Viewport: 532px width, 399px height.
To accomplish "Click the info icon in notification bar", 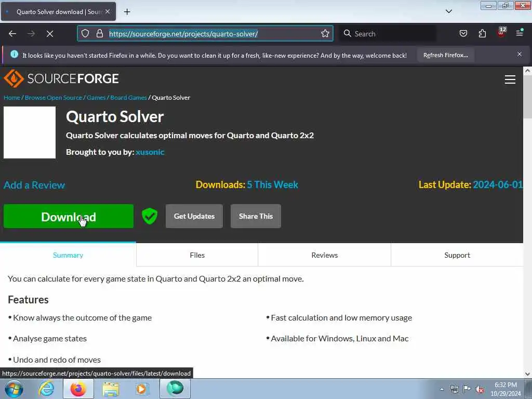I will click(x=14, y=54).
